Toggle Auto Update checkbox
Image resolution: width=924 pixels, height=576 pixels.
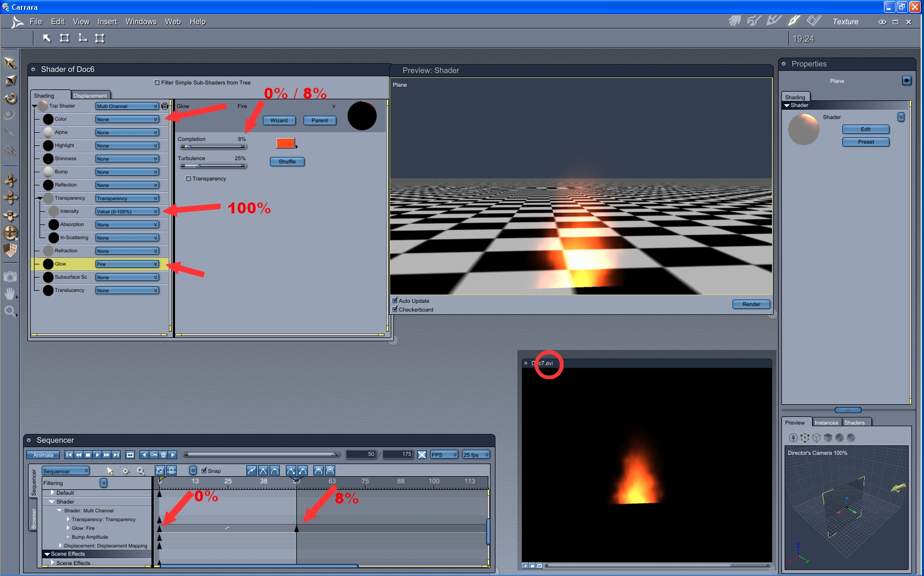(395, 301)
